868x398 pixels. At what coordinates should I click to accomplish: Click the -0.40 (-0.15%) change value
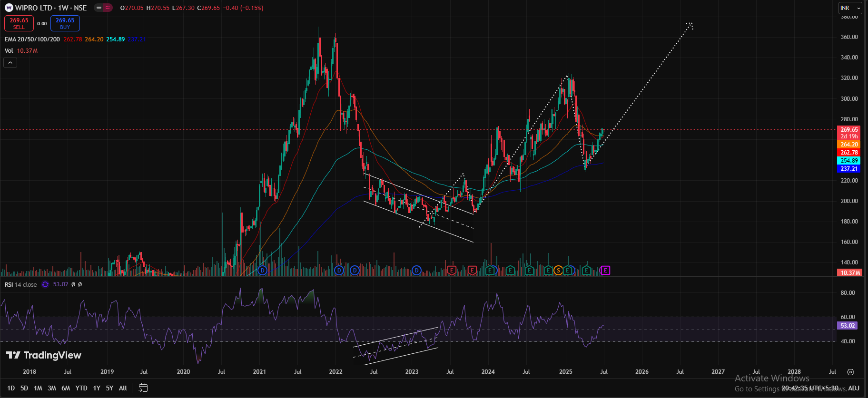coord(243,8)
